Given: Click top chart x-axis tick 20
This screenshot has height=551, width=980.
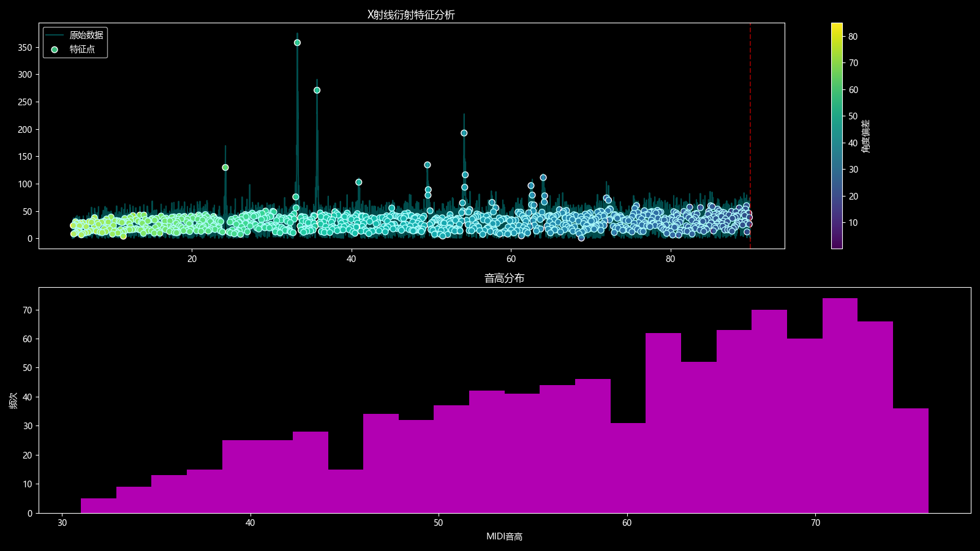Looking at the screenshot, I should point(192,259).
